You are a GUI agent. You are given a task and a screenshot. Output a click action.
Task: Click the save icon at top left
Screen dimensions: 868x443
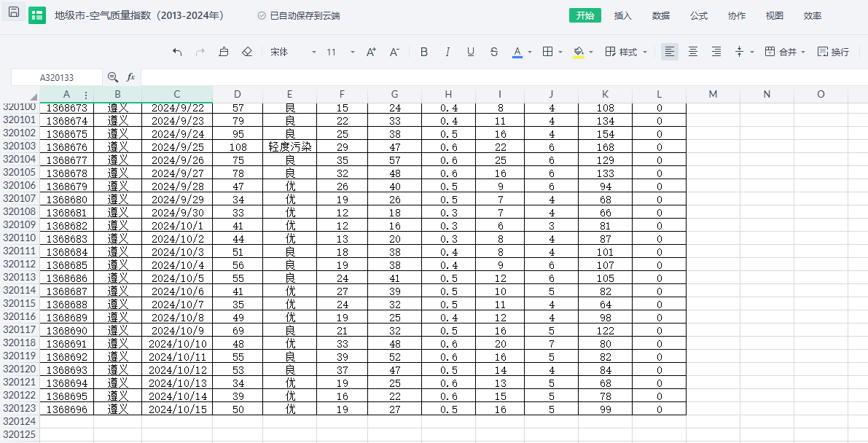[14, 12]
